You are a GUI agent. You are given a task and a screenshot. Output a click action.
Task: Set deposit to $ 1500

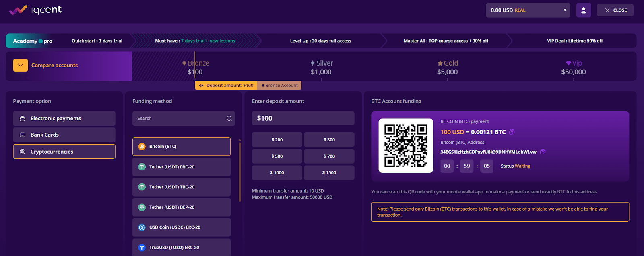[x=329, y=173]
